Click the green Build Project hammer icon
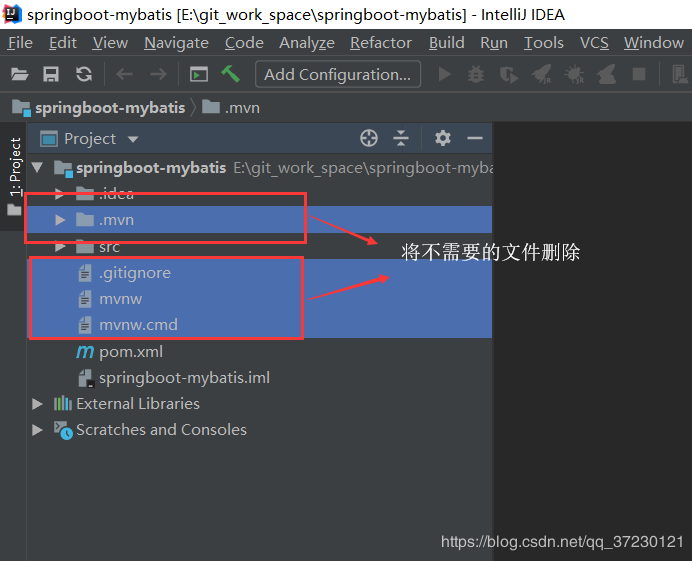 click(x=230, y=74)
